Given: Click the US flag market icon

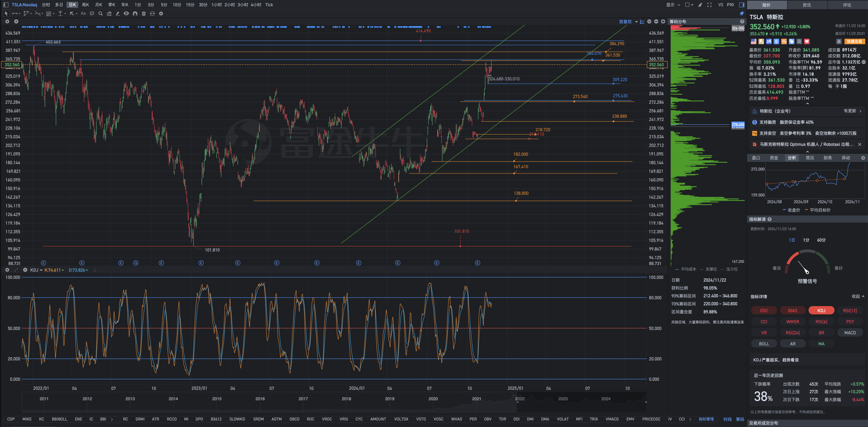Looking at the screenshot, I should coord(754,41).
